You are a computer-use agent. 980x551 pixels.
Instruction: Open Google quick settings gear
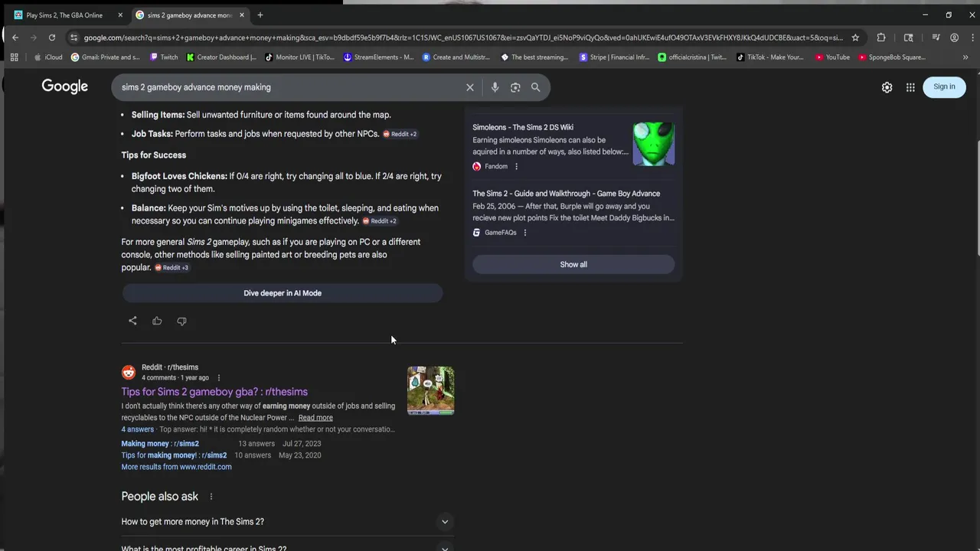point(887,87)
